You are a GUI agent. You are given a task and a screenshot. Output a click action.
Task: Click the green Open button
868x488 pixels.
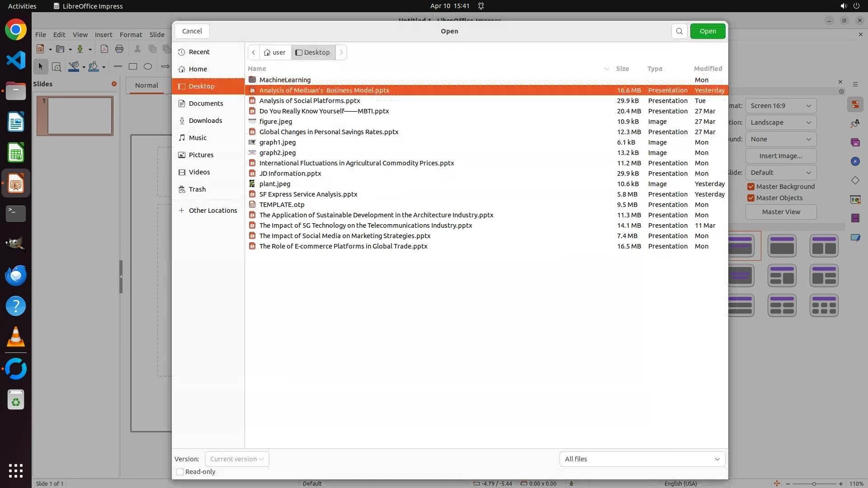pos(708,31)
